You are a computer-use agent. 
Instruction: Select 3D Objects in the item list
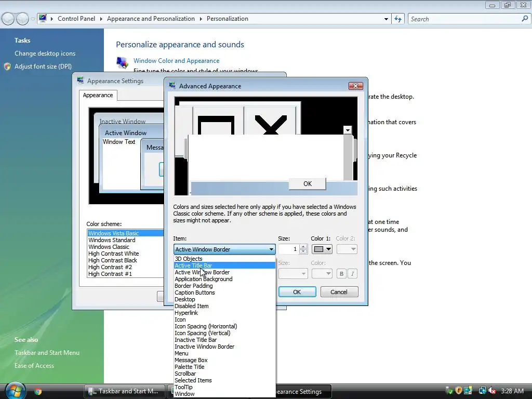coord(224,259)
